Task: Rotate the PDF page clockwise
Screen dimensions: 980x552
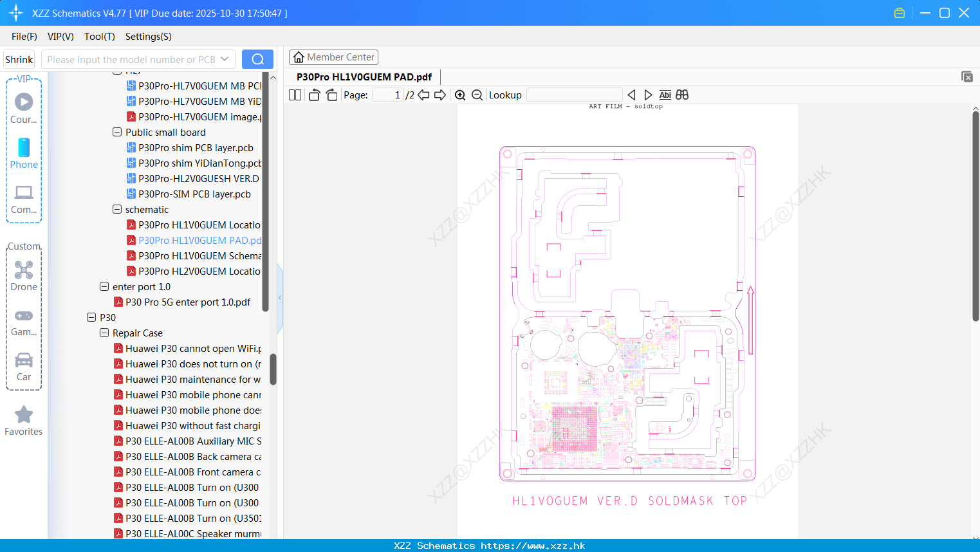Action: click(x=331, y=95)
